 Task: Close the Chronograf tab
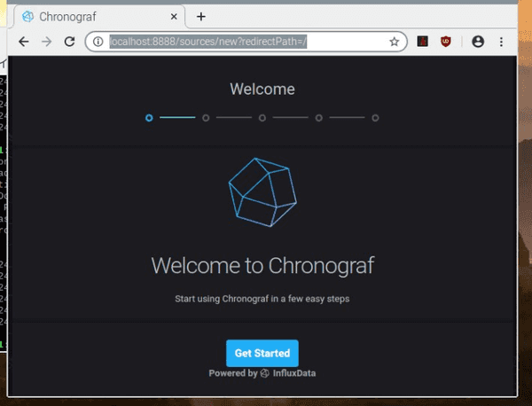click(x=174, y=16)
